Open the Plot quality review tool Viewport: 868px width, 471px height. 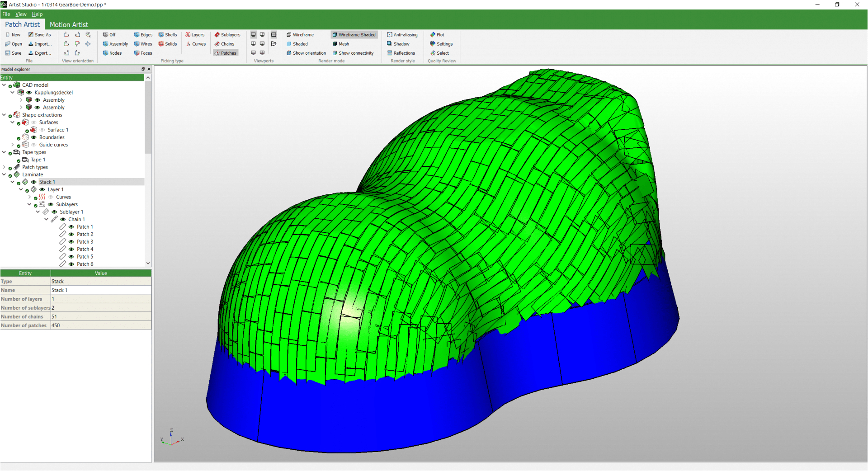(437, 35)
